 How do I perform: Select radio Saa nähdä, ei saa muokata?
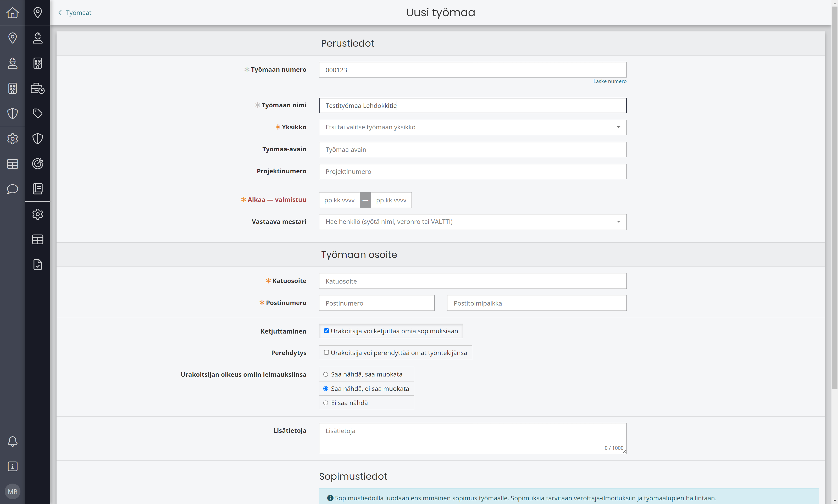point(326,389)
